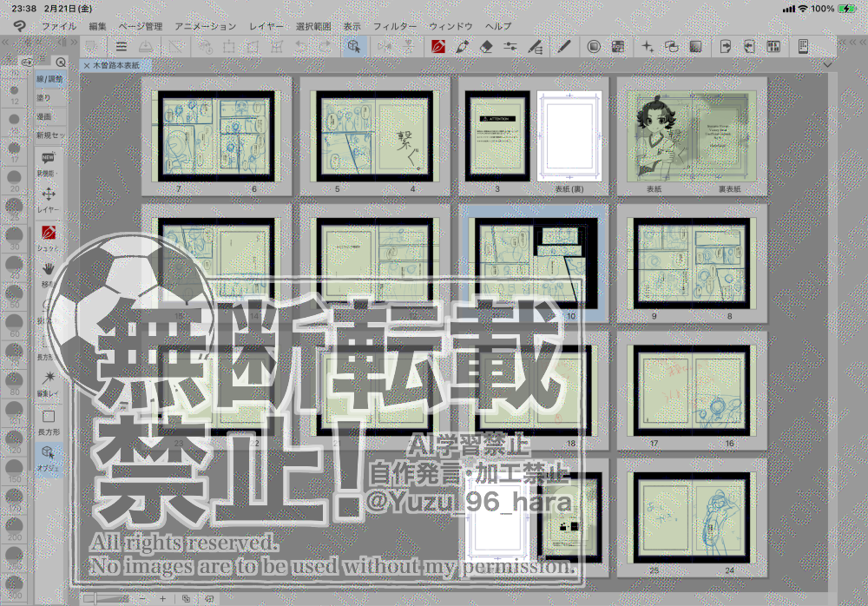Toggle the 3D object cube icon in the command bar
The image size is (868, 606).
click(x=353, y=46)
